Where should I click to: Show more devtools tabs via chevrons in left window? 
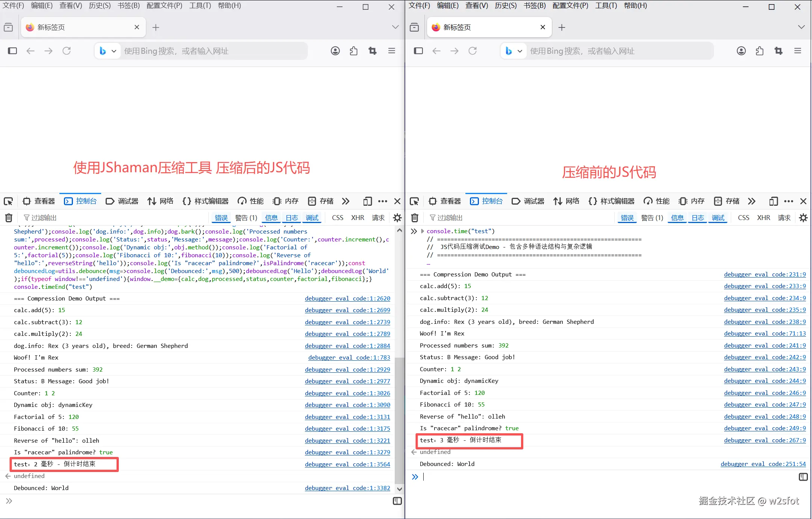coord(346,201)
